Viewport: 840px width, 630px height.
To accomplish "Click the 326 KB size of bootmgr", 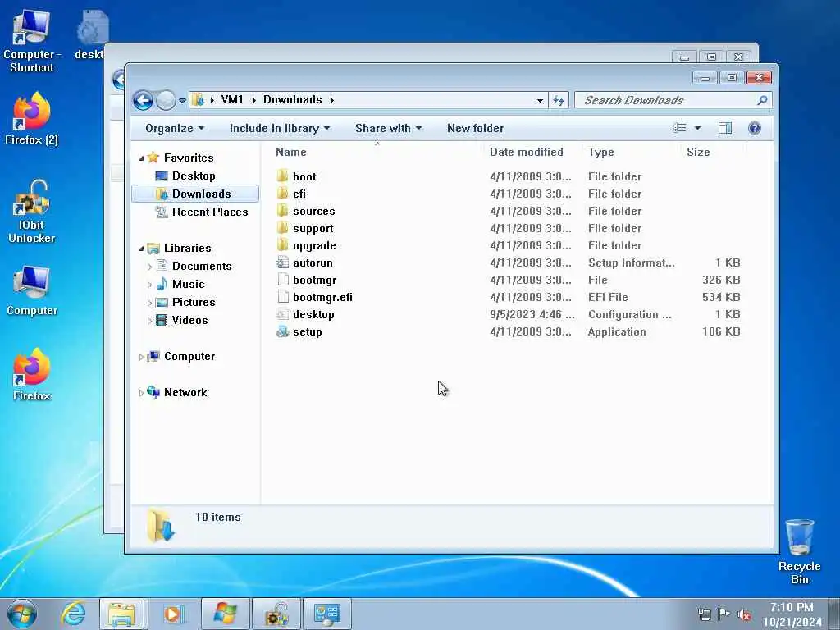I will pos(720,280).
